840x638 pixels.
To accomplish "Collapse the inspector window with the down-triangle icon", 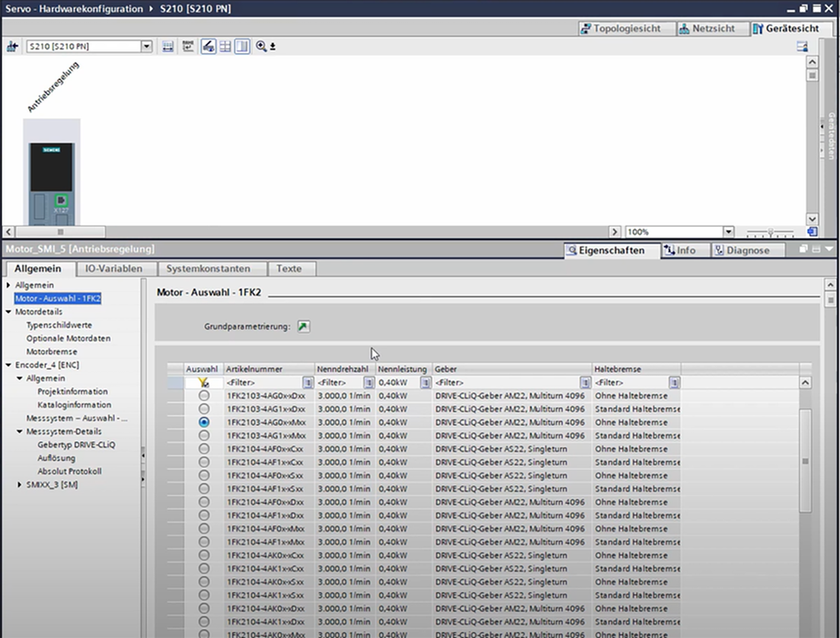I will pyautogui.click(x=829, y=250).
